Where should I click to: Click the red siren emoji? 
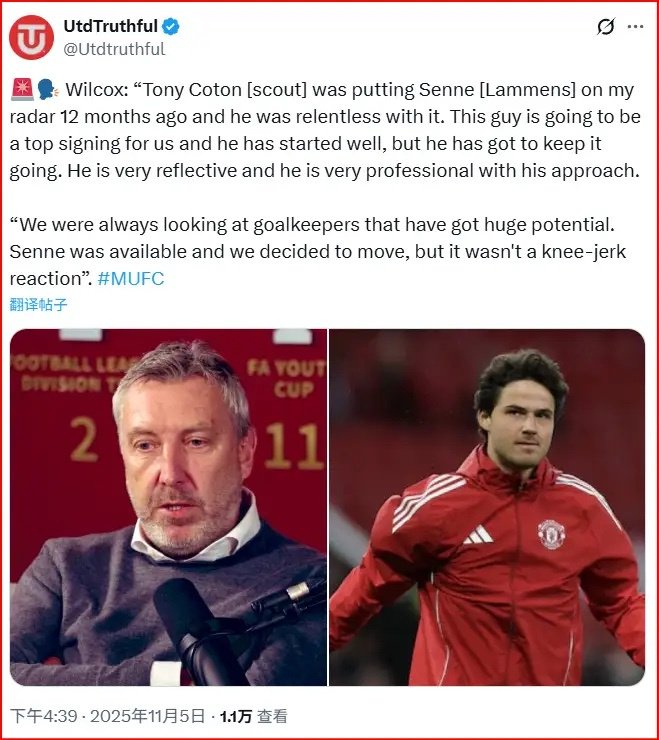click(22, 90)
